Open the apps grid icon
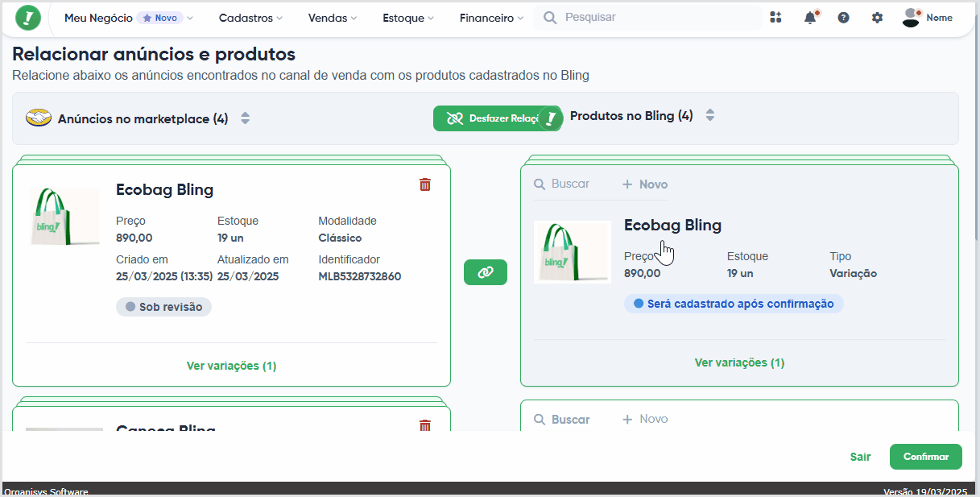The height and width of the screenshot is (497, 980). [775, 18]
